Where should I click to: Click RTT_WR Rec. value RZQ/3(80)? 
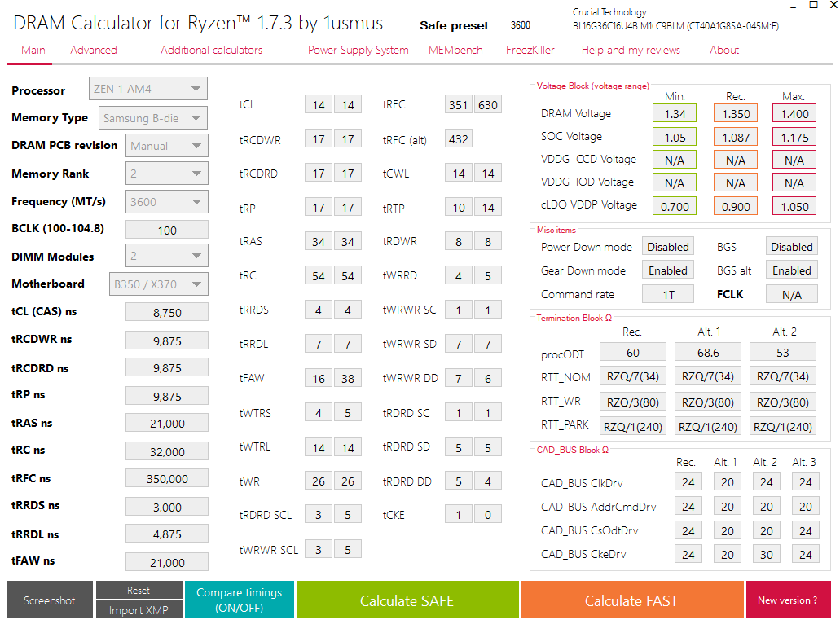[633, 402]
